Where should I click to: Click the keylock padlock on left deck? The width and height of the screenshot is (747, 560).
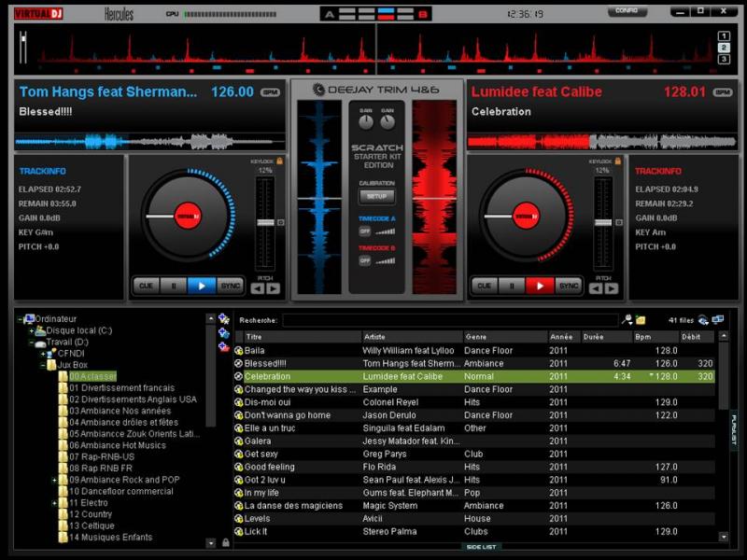pyautogui.click(x=278, y=161)
